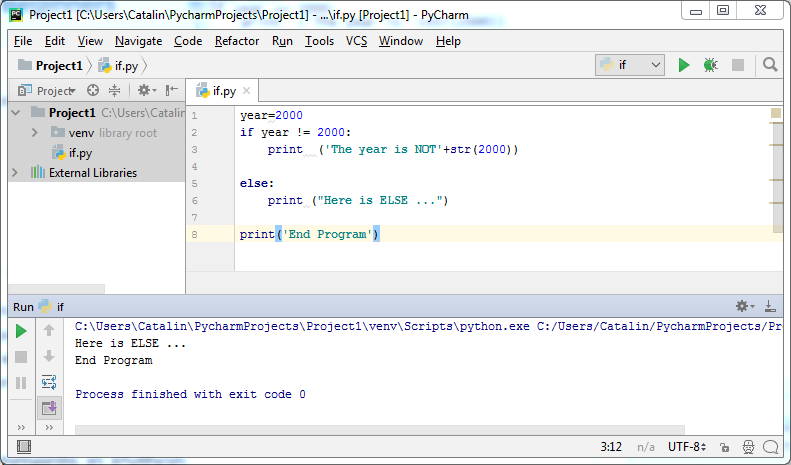
Task: Open the VCS menu
Action: [x=356, y=41]
